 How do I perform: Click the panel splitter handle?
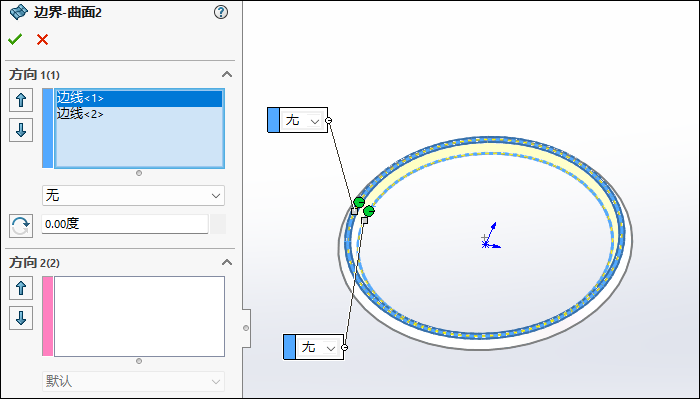pyautogui.click(x=246, y=328)
